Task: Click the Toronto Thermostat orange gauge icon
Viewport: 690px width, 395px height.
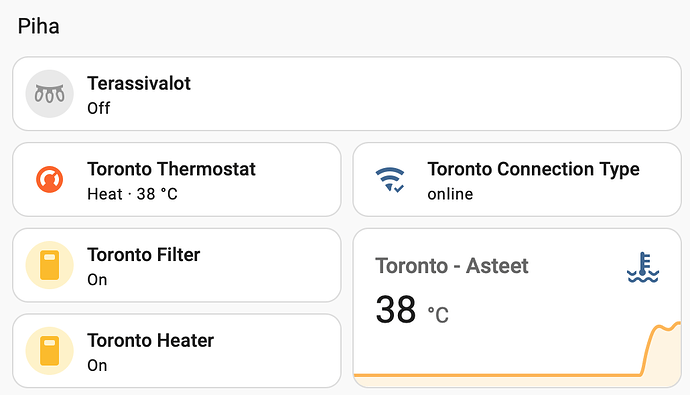Action: pos(49,179)
